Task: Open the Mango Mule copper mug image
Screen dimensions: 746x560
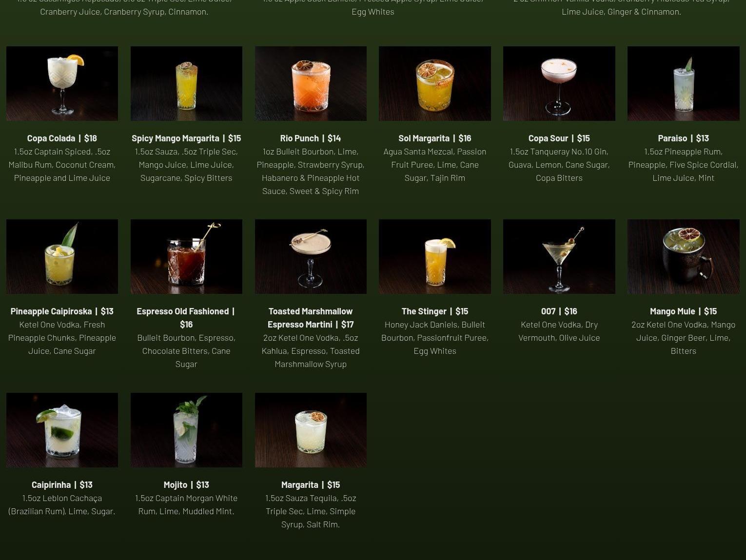Action: pyautogui.click(x=683, y=256)
